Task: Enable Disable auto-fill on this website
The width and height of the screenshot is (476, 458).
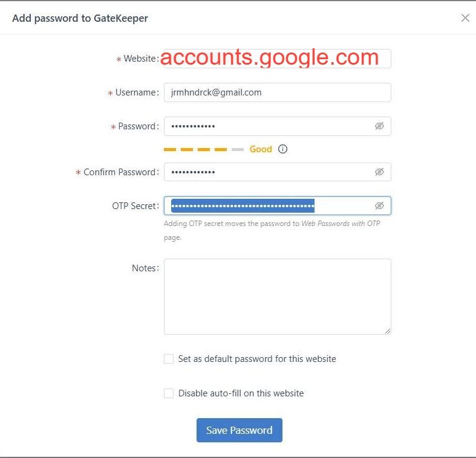Action: [x=169, y=393]
